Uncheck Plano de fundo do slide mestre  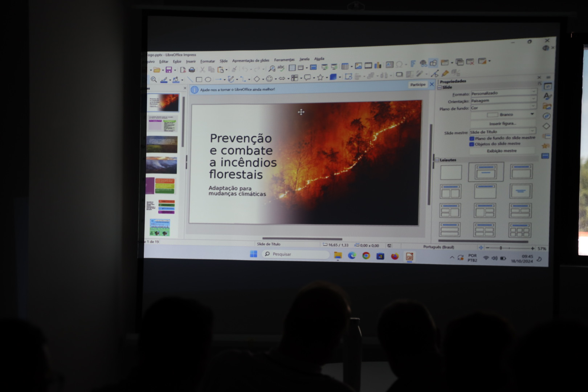pos(472,139)
